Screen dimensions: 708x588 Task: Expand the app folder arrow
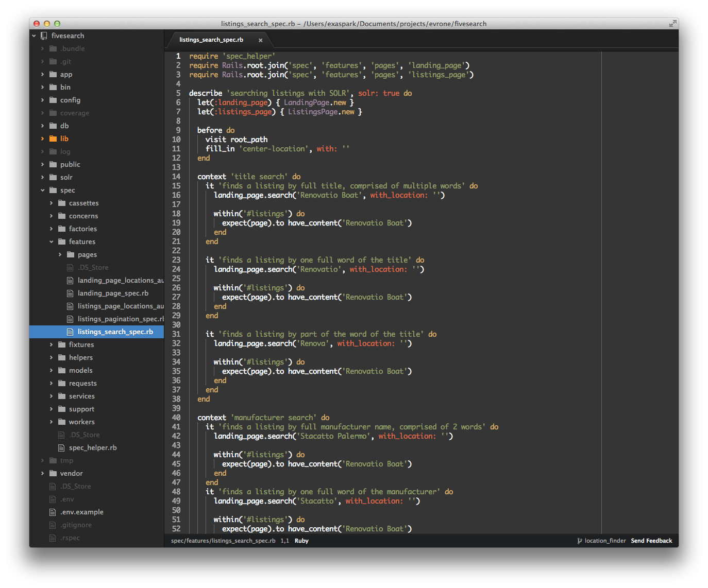point(43,74)
